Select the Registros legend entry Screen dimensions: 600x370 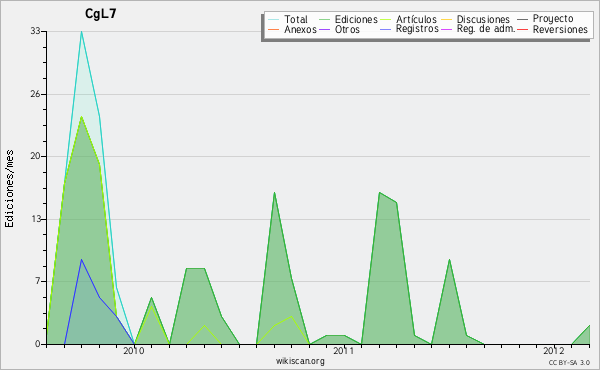tap(409, 29)
